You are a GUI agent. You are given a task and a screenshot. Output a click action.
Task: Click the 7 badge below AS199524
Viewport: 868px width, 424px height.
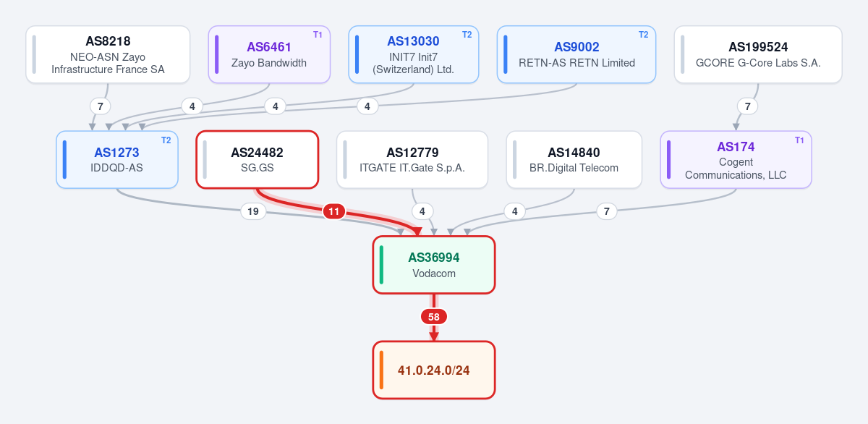pyautogui.click(x=748, y=106)
